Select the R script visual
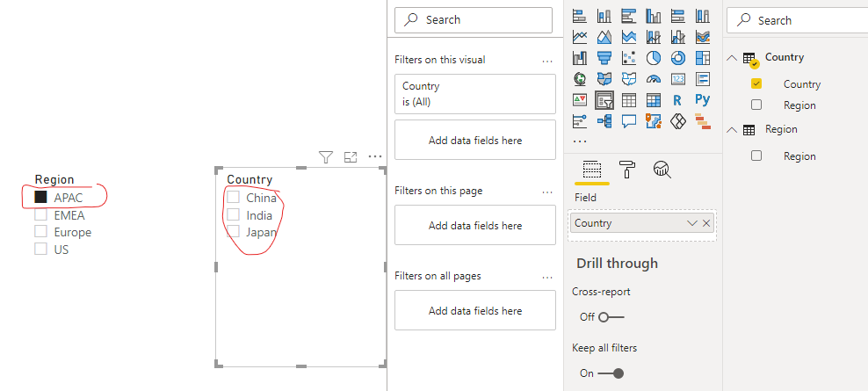This screenshot has height=391, width=868. [677, 100]
